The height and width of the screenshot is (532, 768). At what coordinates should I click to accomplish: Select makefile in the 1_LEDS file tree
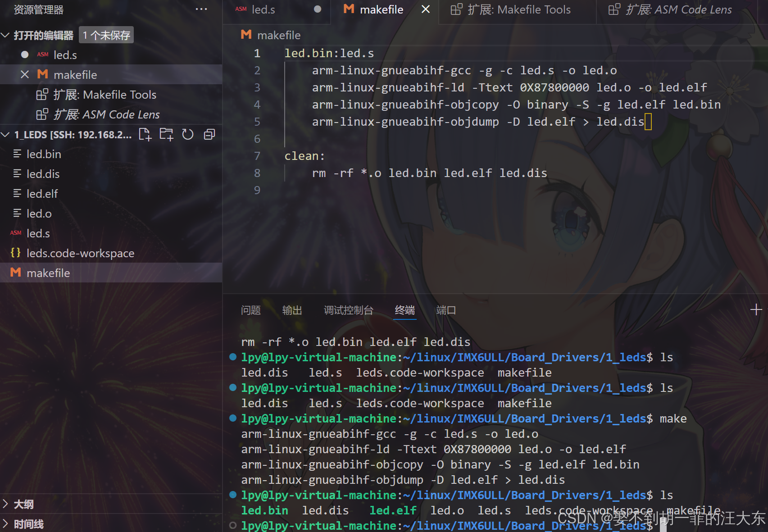[111, 273]
